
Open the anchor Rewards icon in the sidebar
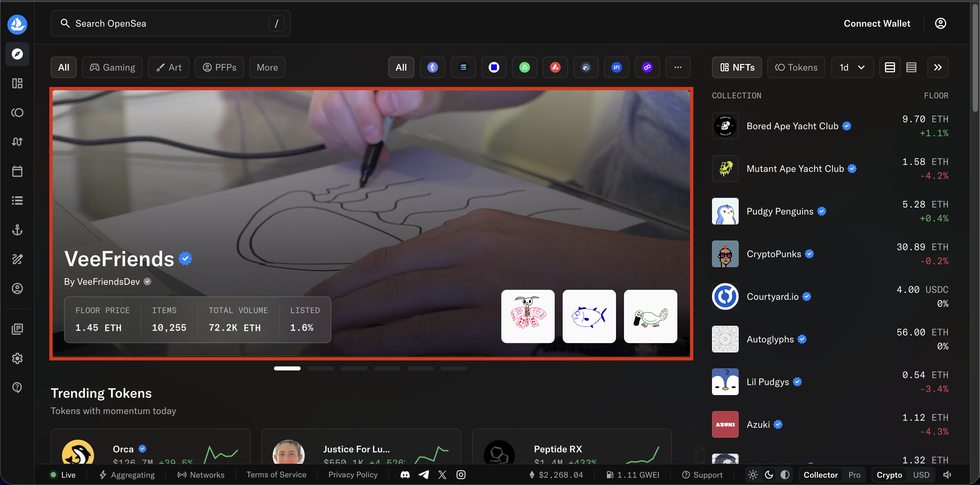click(x=17, y=230)
